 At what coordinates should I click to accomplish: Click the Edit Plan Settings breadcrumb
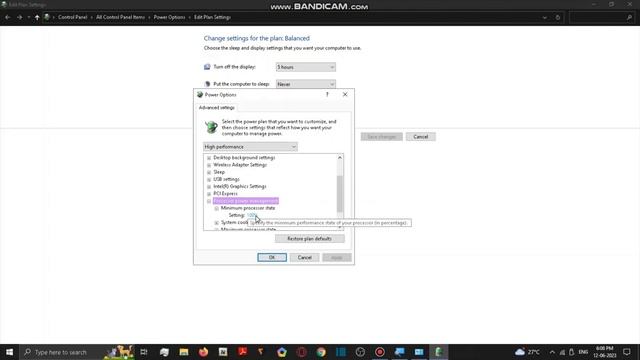tap(212, 17)
